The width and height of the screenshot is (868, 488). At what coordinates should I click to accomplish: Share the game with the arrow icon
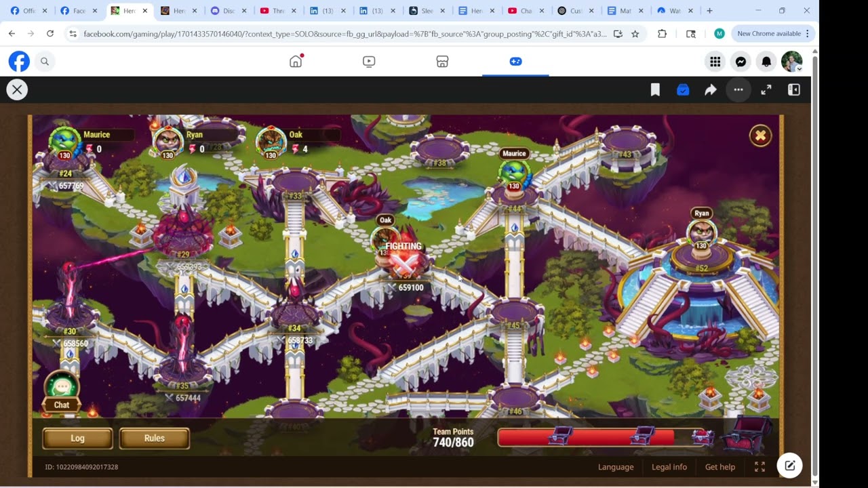coord(710,89)
